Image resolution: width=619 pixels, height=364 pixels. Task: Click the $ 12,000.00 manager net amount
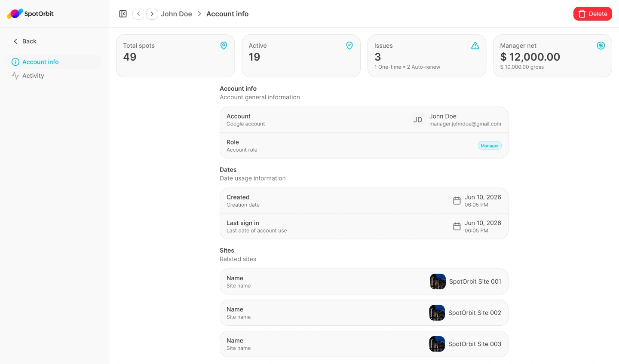[530, 57]
